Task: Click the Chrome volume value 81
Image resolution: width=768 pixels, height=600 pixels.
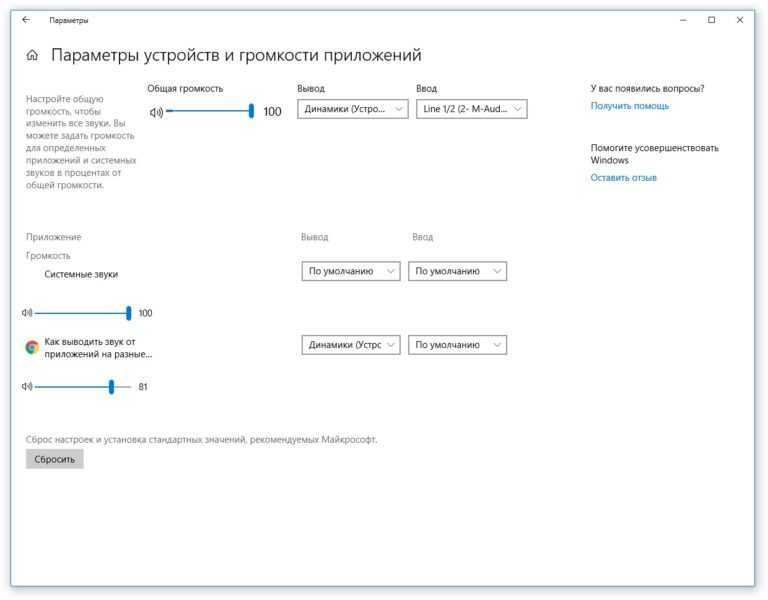Action: pyautogui.click(x=143, y=386)
